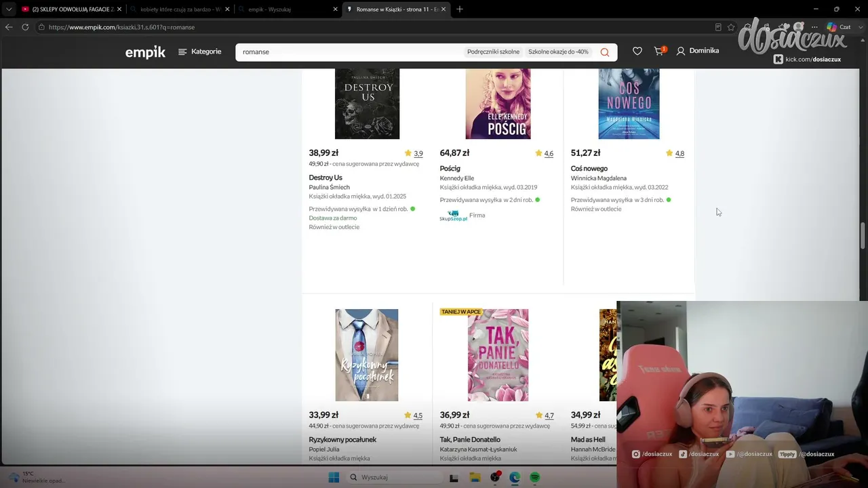Open the "Ryzykowny pocałunek" book cover
The image size is (868, 488).
(367, 355)
